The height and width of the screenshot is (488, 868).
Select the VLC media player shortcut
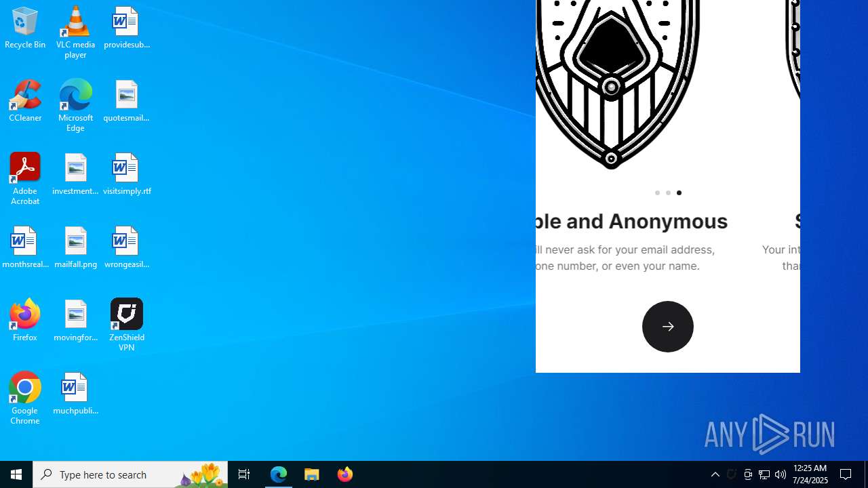pos(75,33)
